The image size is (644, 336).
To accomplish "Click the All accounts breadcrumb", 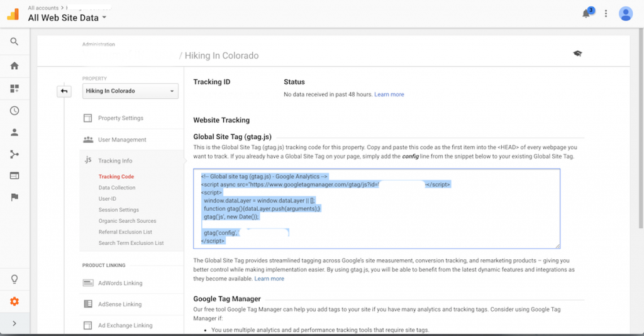I will click(x=43, y=8).
